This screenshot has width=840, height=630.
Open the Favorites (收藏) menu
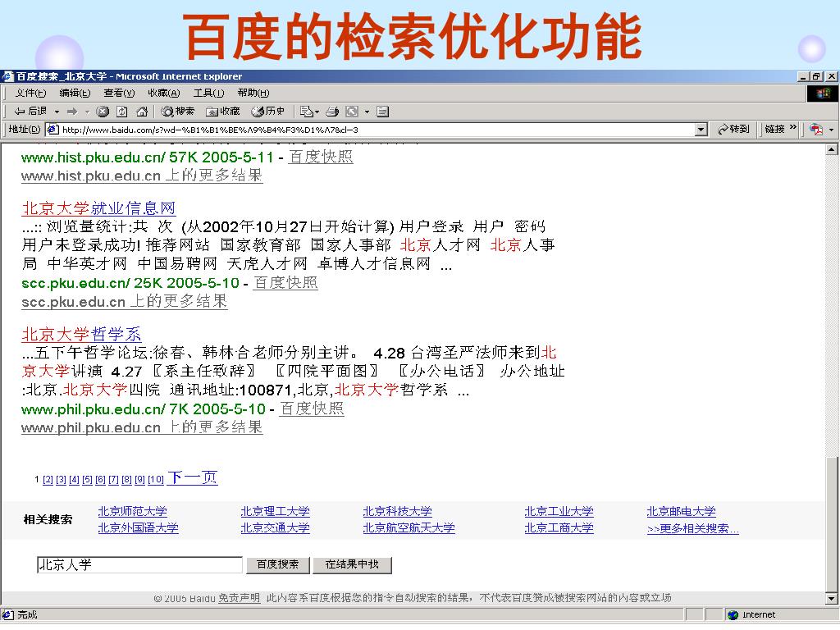(164, 94)
